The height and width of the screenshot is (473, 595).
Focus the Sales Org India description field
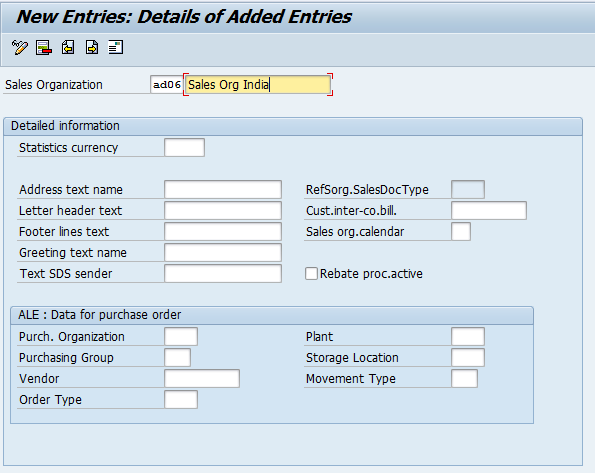[x=258, y=84]
